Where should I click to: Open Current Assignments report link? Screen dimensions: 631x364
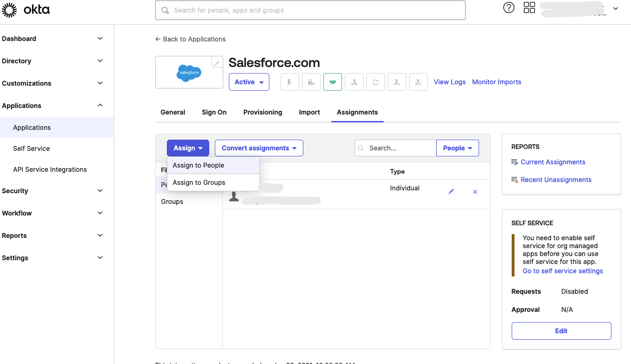coord(553,162)
